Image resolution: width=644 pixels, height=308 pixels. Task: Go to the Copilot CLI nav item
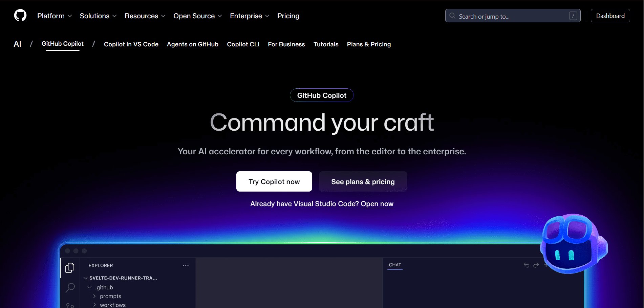pyautogui.click(x=243, y=44)
